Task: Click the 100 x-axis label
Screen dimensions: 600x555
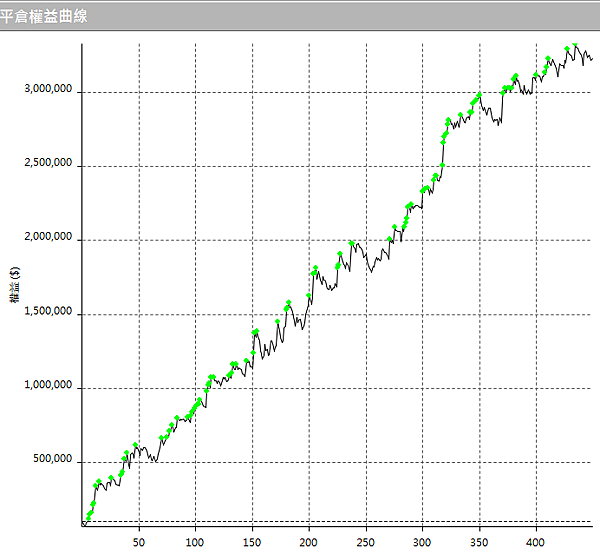Action: pos(195,542)
